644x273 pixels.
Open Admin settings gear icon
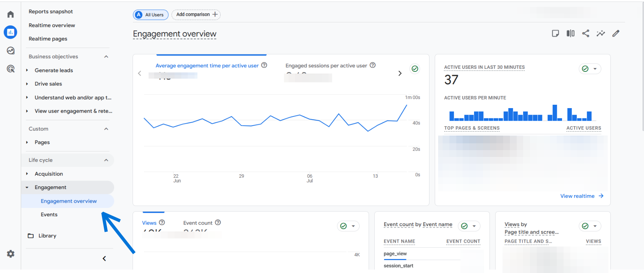[x=11, y=254]
